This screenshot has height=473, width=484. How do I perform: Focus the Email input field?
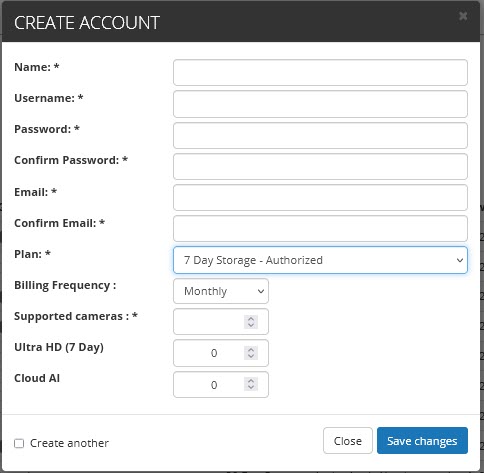point(320,197)
